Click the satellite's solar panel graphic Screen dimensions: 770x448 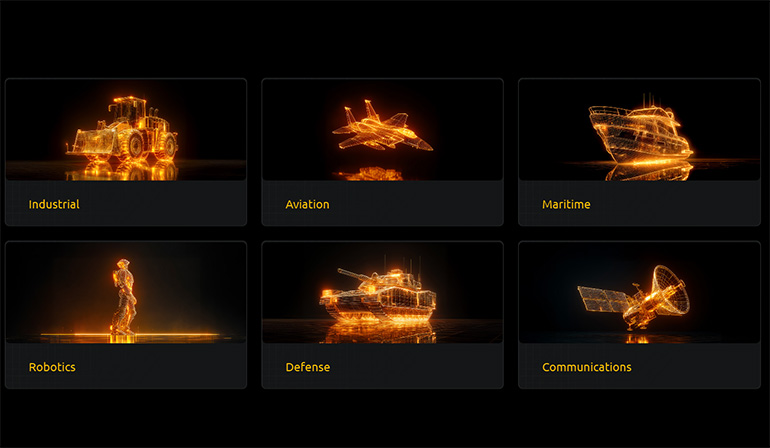coord(603,300)
